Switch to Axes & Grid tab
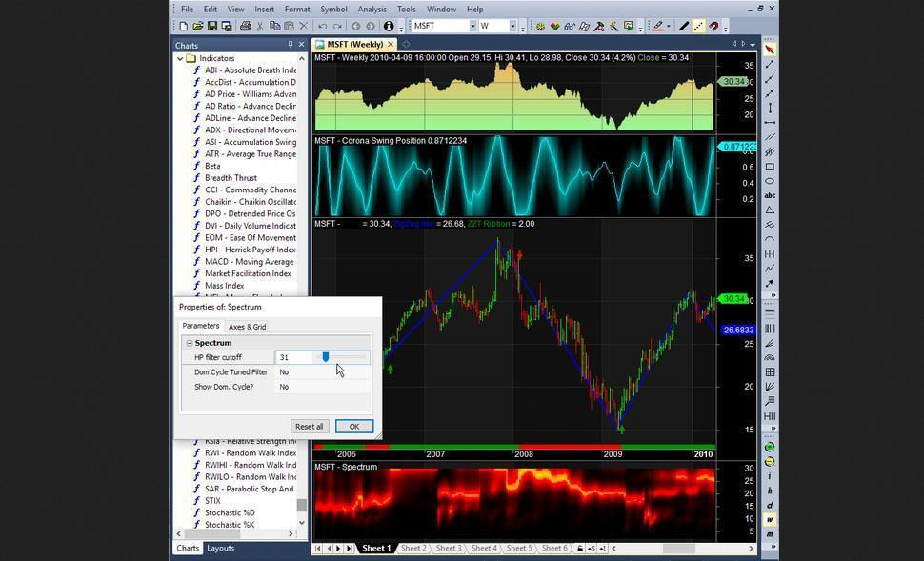The image size is (924, 561). (x=247, y=327)
